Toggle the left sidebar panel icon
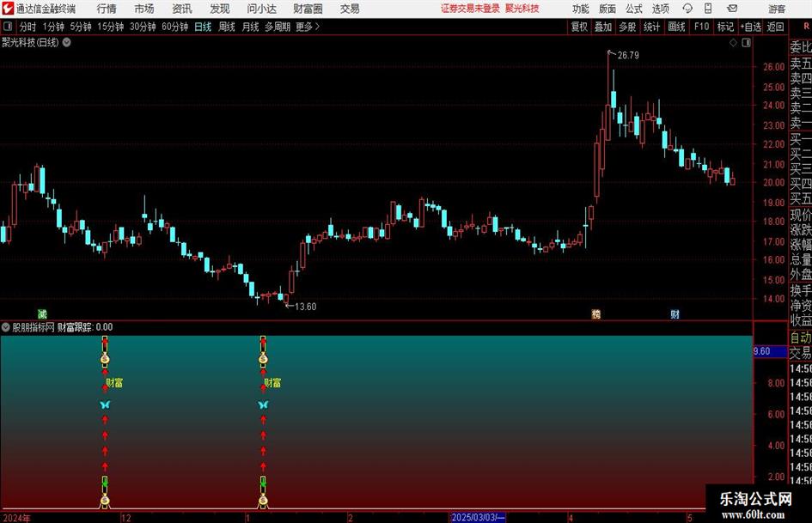812x523 pixels. coord(8,27)
